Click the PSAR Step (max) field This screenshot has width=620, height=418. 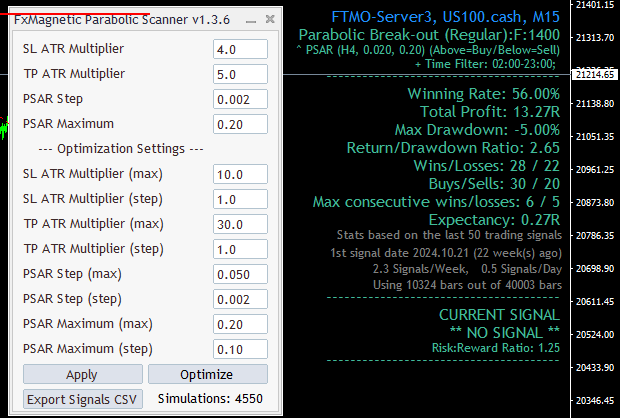coord(240,274)
